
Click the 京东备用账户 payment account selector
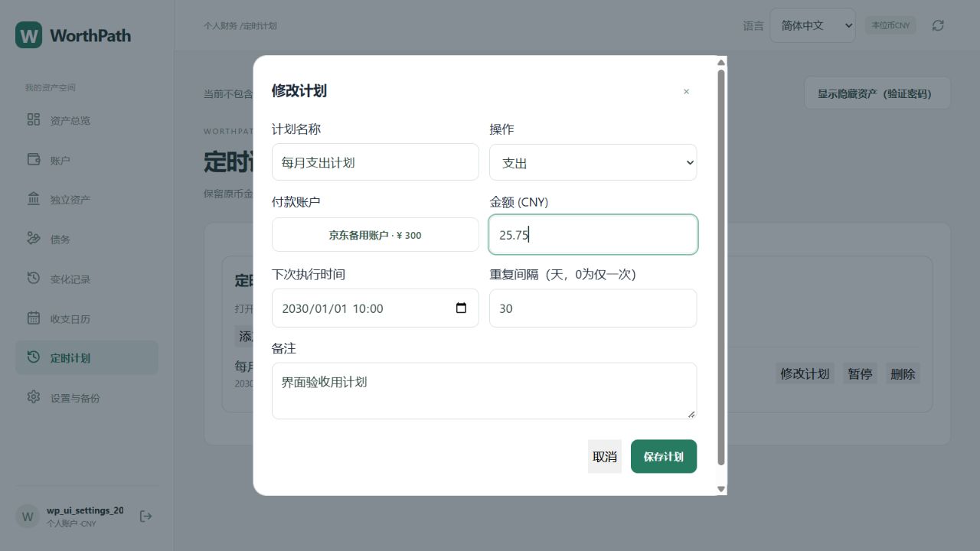coord(375,235)
